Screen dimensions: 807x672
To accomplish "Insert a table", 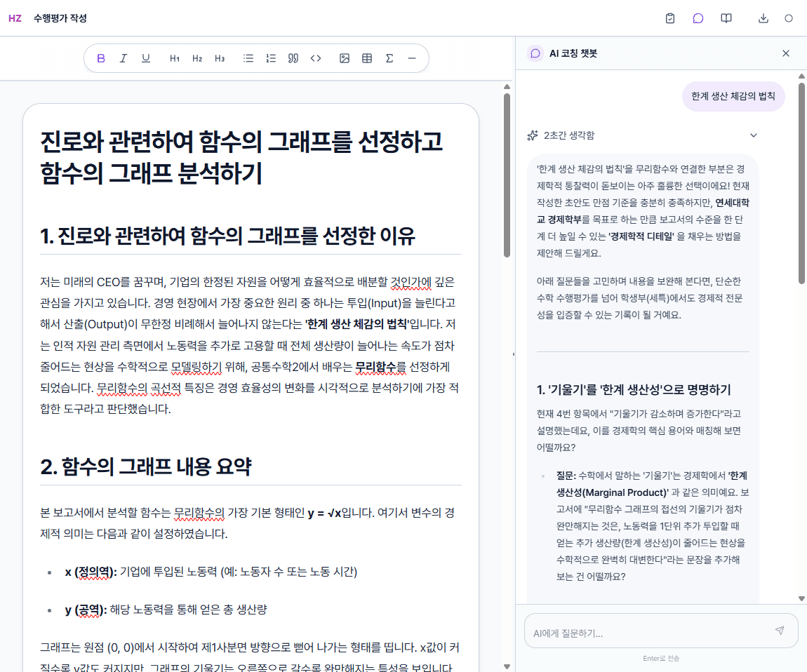I will [x=367, y=58].
